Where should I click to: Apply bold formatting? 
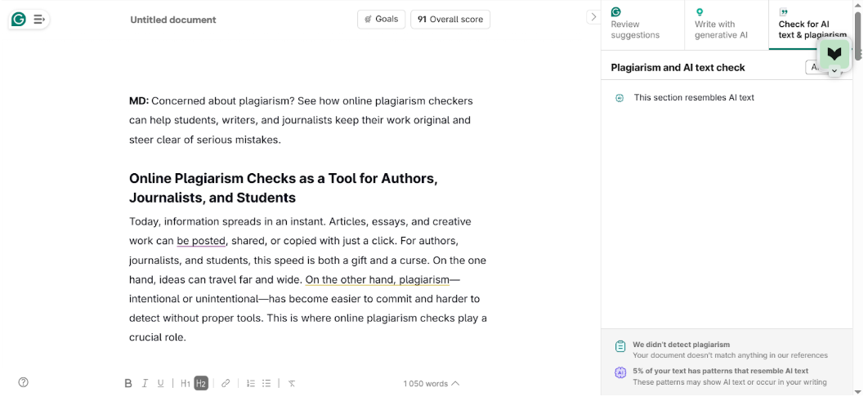pyautogui.click(x=128, y=383)
